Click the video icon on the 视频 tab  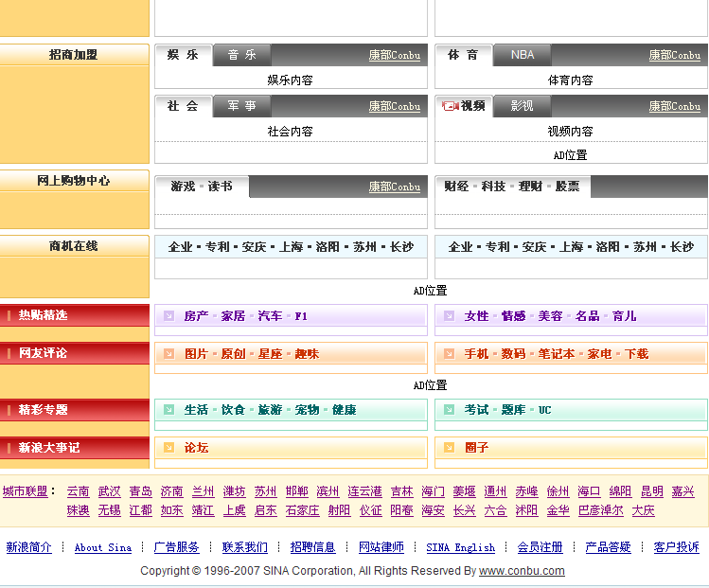pyautogui.click(x=450, y=106)
